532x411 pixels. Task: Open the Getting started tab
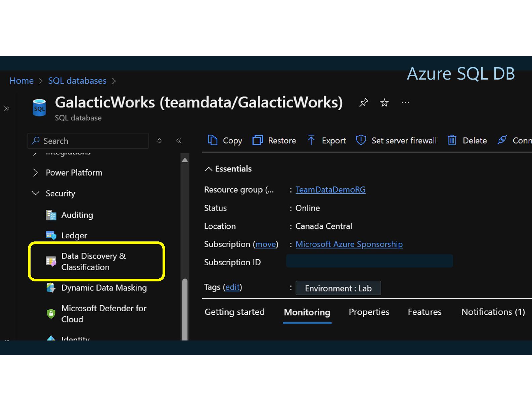(234, 312)
